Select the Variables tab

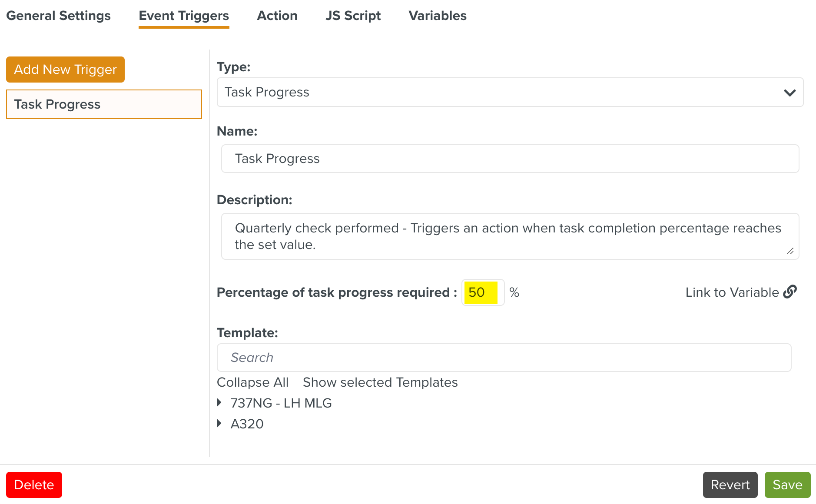pyautogui.click(x=438, y=16)
